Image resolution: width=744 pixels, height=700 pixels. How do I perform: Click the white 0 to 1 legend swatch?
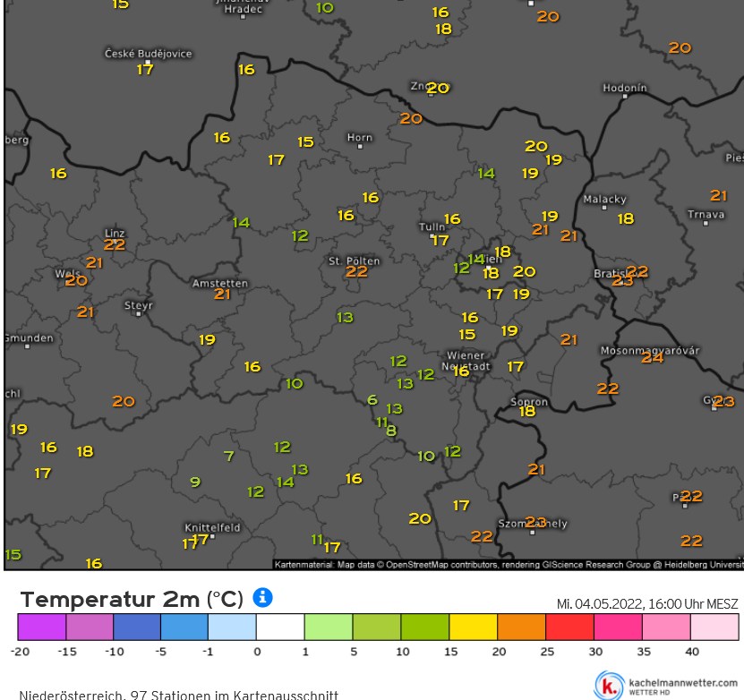280,627
